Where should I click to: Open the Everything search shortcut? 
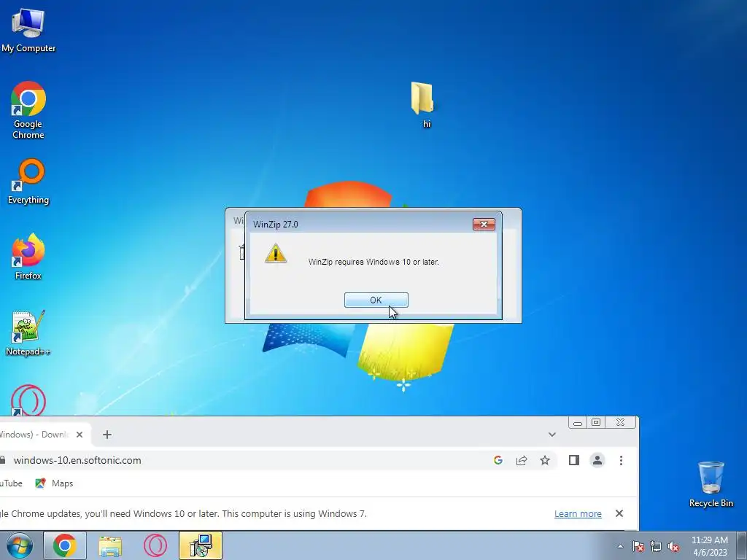point(28,182)
